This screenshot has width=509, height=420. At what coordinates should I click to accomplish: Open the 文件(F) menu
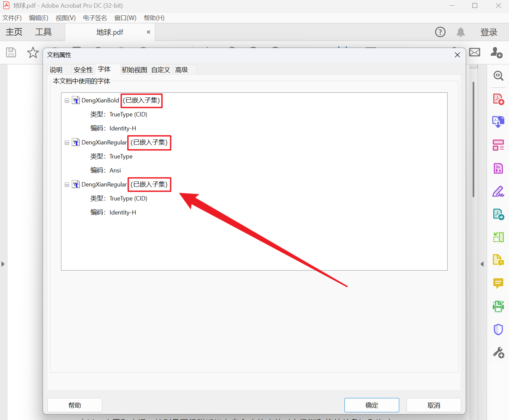point(12,18)
